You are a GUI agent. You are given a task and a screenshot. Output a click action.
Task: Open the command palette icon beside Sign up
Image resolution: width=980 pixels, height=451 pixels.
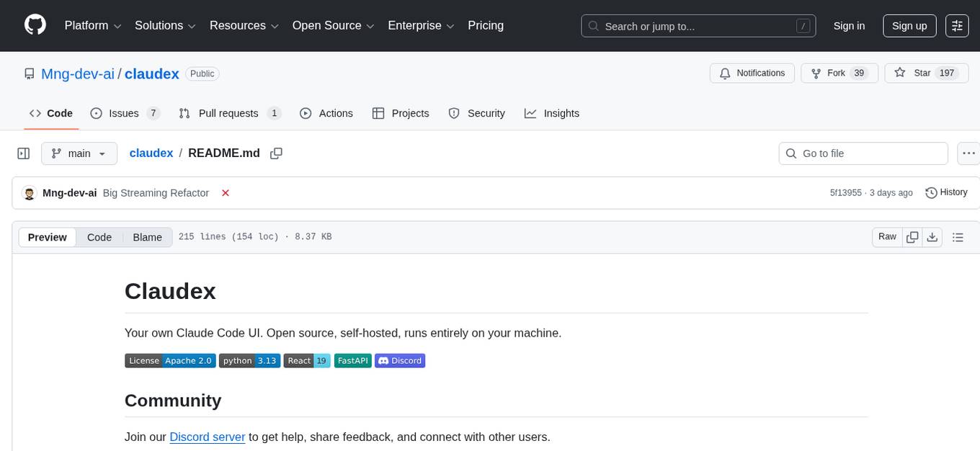tap(956, 26)
